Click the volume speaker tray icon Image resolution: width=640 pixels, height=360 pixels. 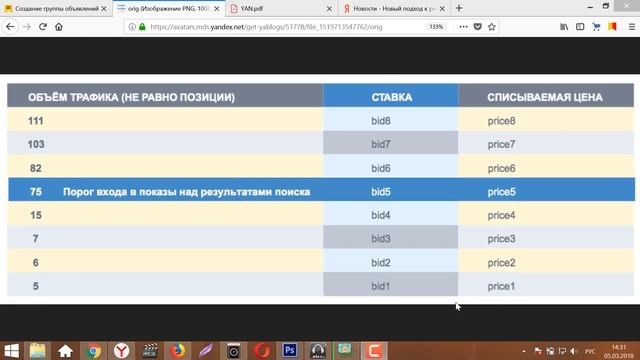point(573,351)
